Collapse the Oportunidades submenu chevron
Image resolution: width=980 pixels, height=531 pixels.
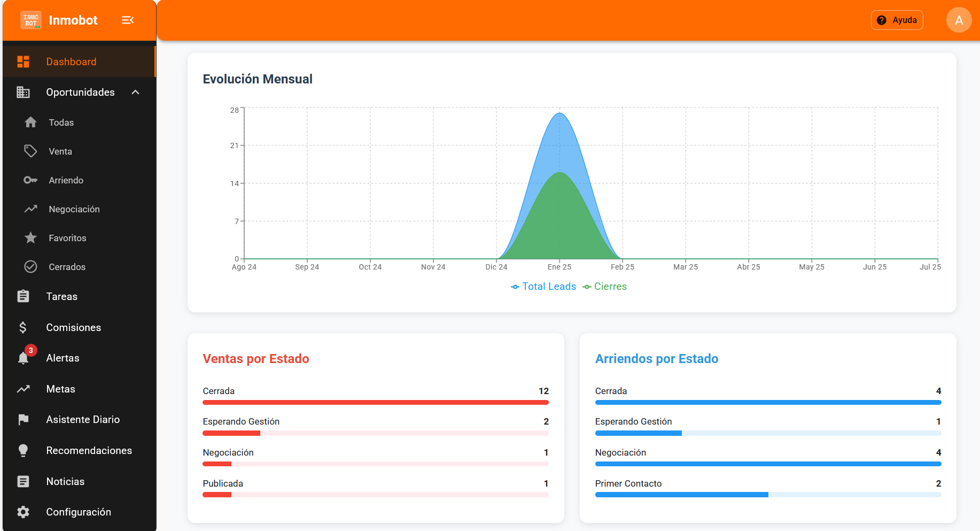pyautogui.click(x=136, y=92)
